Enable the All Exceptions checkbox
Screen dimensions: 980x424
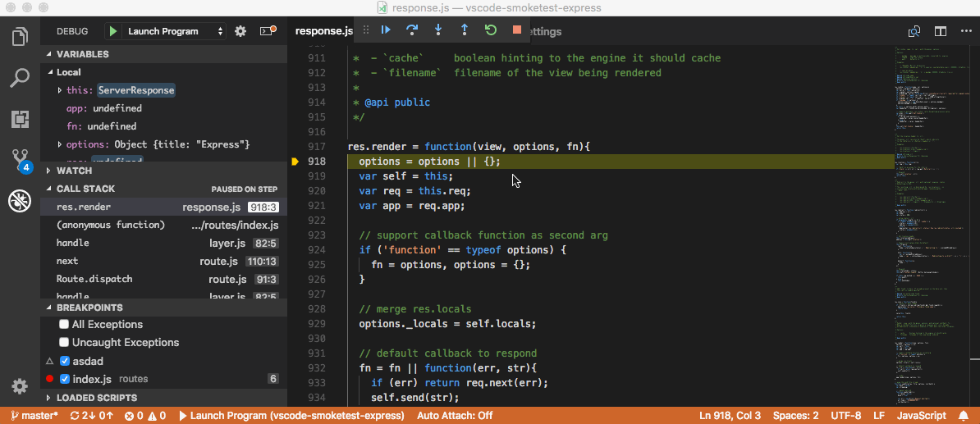pyautogui.click(x=64, y=325)
